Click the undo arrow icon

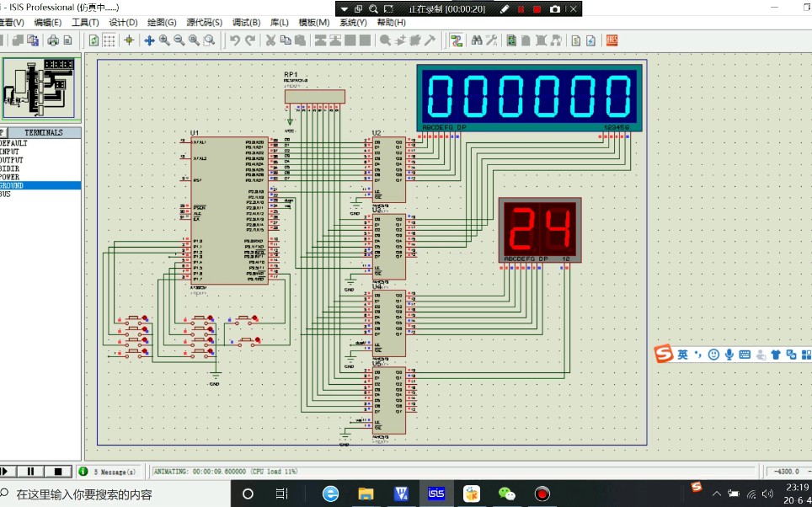point(235,40)
